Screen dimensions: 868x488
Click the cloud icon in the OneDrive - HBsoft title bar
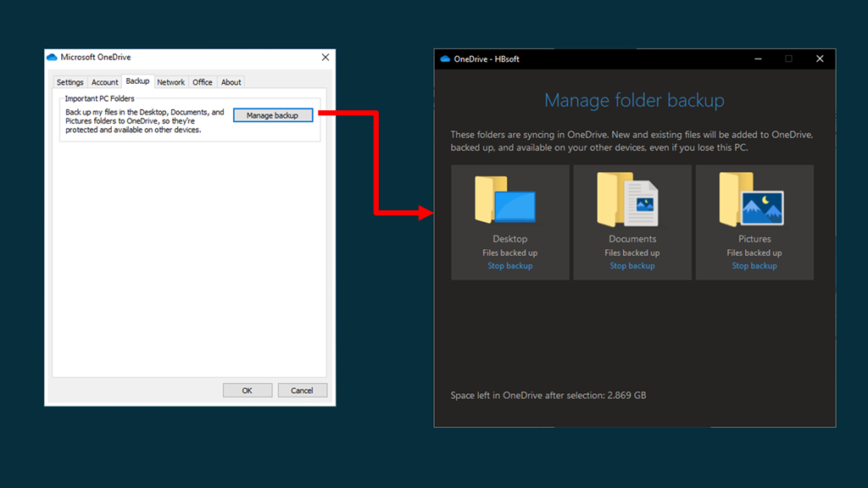(445, 59)
